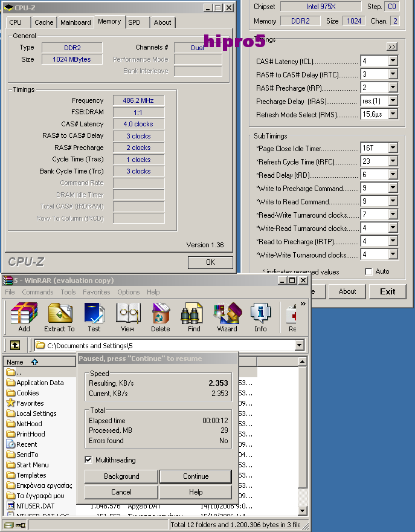Click the Test archive toolbar icon
The image size is (415, 532).
coord(94,313)
